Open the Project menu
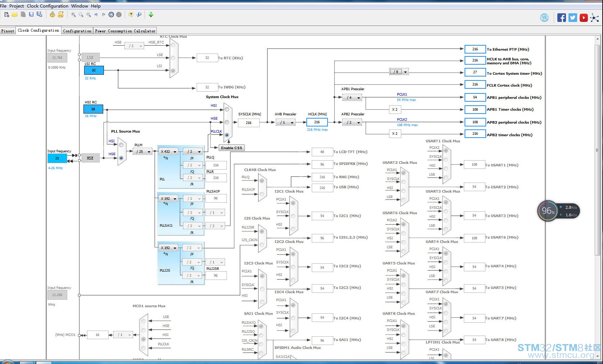Viewport: 603px width, 364px height. pos(17,6)
